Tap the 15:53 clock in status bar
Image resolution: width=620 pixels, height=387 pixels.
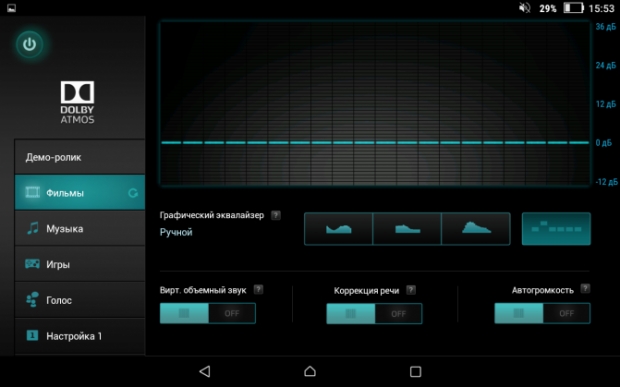point(601,8)
